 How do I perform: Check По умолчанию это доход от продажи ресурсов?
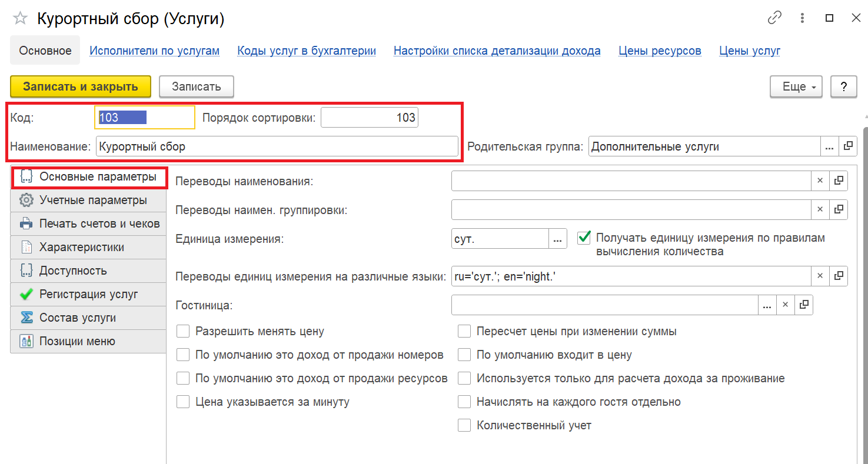tap(184, 378)
